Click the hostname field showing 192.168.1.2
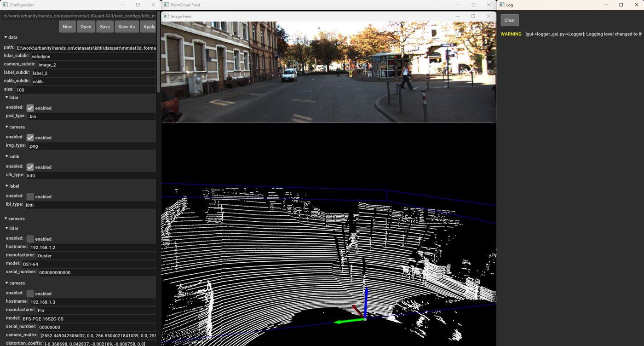The height and width of the screenshot is (346, 644). pyautogui.click(x=92, y=247)
